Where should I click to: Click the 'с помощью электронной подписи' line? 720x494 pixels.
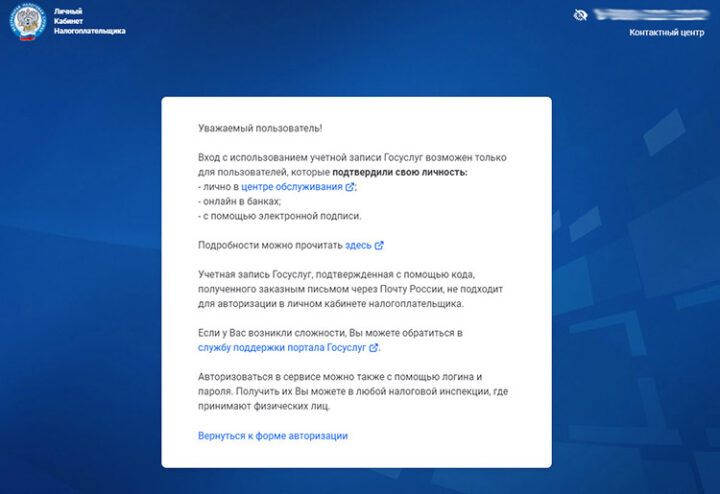280,216
